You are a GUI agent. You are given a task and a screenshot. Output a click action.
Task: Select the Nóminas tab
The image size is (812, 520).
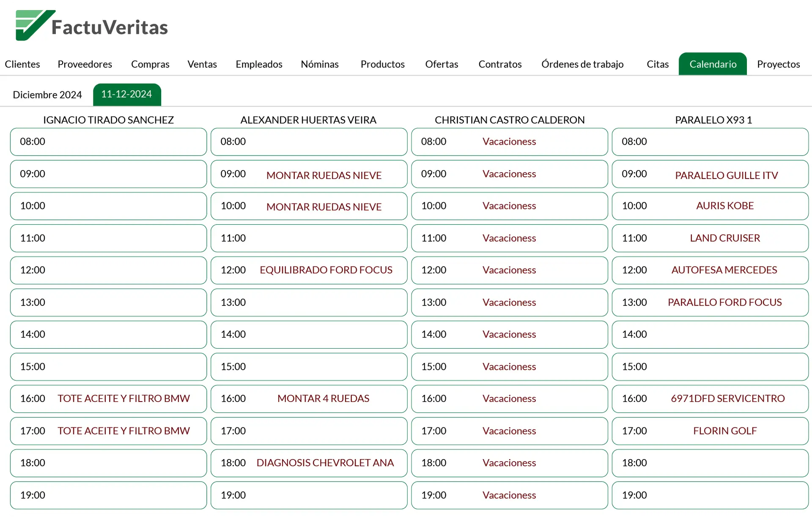[x=320, y=64]
